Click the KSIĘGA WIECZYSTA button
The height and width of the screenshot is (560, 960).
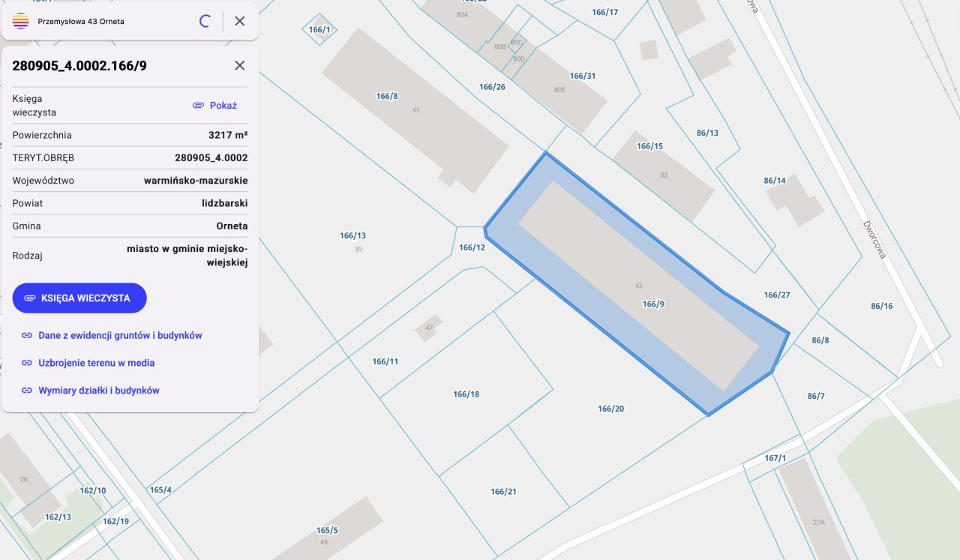[79, 298]
